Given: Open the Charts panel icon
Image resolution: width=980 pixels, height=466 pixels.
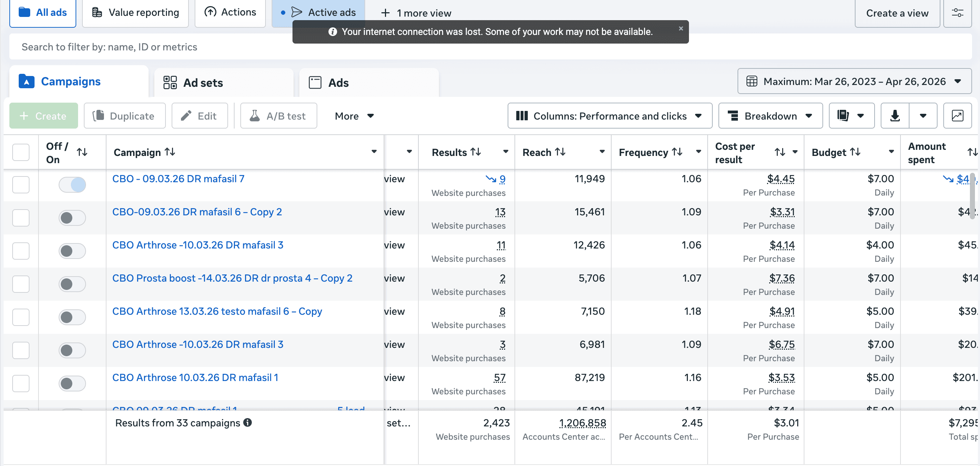Looking at the screenshot, I should click(x=958, y=115).
